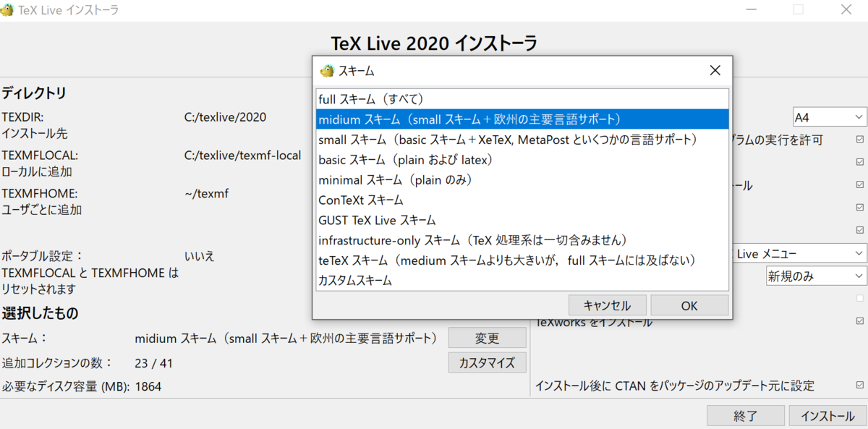
Task: Toggle the TeXworks をインストール checkbox
Action: click(860, 320)
